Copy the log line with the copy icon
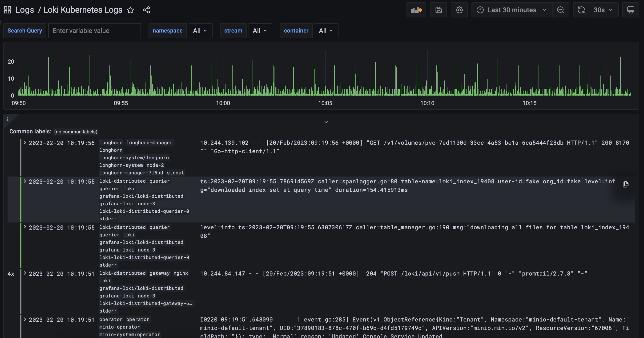 [x=625, y=184]
